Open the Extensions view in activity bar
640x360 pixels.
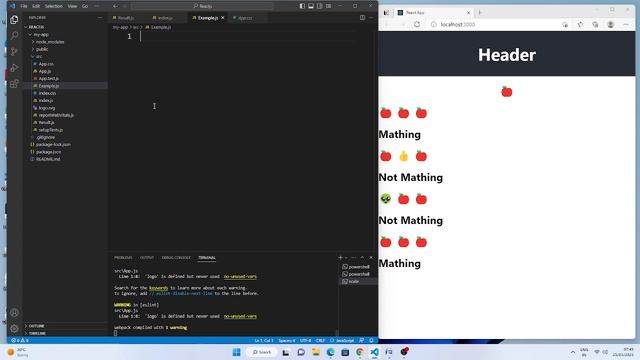pyautogui.click(x=14, y=84)
